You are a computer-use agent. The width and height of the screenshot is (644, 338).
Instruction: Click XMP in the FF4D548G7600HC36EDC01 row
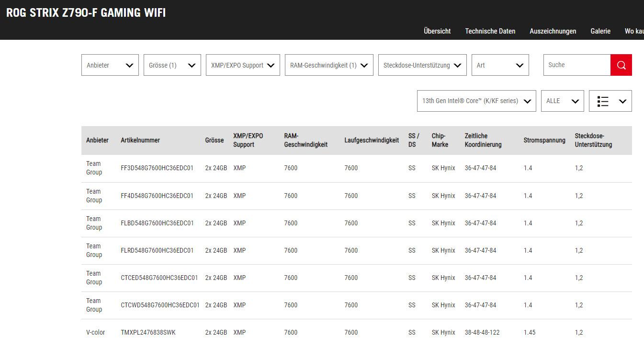tap(239, 196)
